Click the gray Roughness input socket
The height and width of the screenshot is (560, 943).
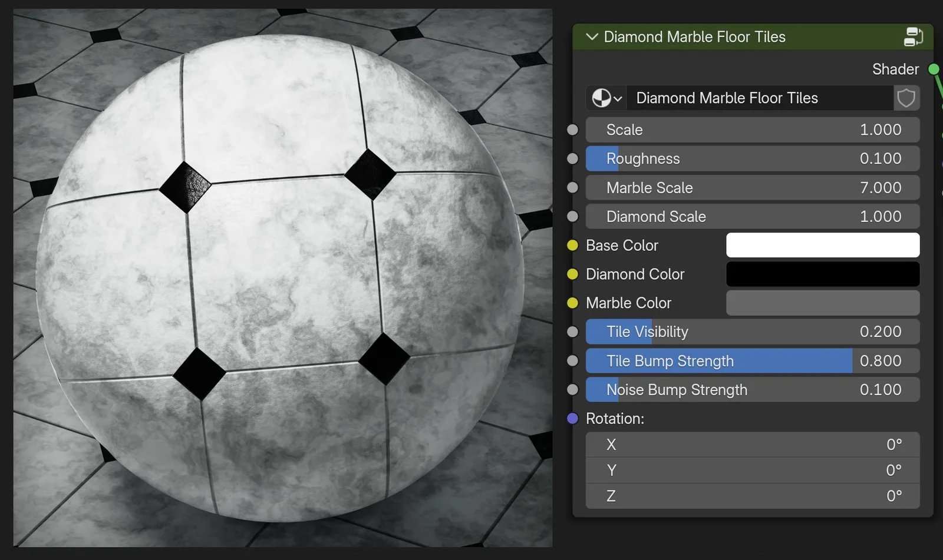click(572, 158)
